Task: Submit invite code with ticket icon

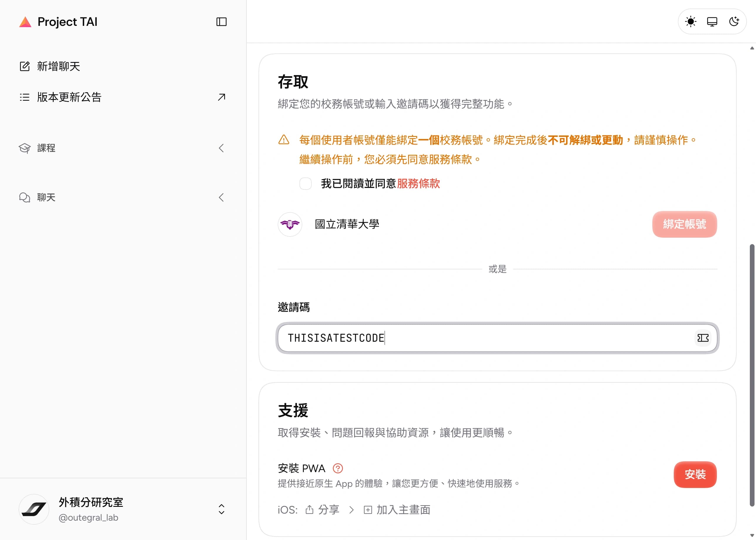Action: (x=703, y=338)
